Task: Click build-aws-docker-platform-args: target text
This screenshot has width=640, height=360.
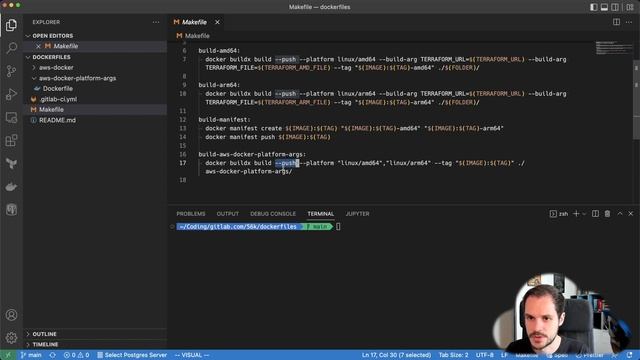Action: coord(252,154)
